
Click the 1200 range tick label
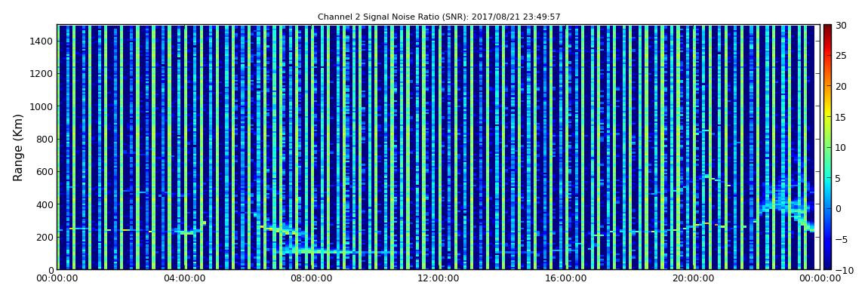(x=41, y=74)
